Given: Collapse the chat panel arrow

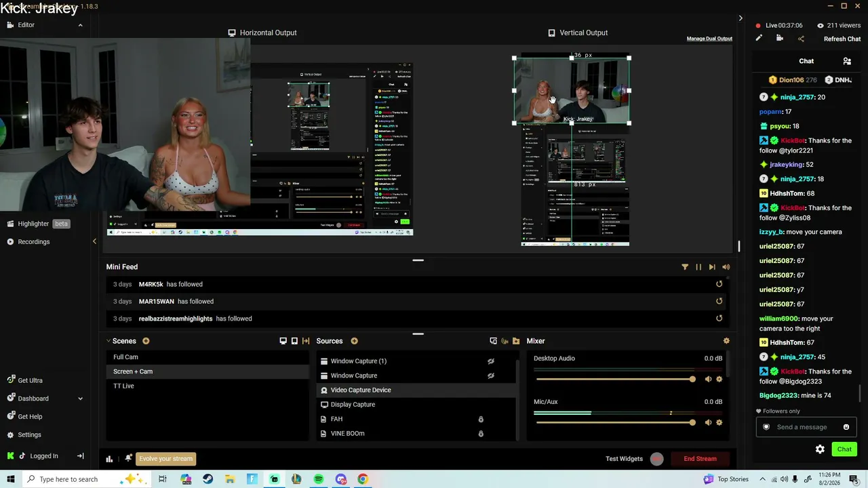Looking at the screenshot, I should (741, 18).
